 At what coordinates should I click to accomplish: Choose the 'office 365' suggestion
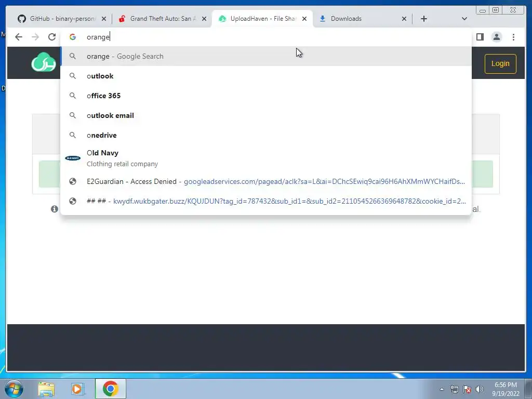click(266, 96)
